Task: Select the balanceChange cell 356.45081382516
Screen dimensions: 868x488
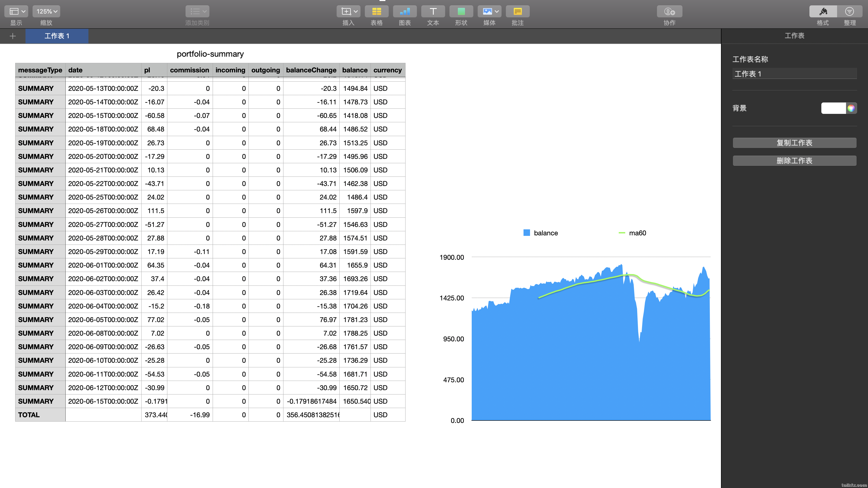Action: 311,415
